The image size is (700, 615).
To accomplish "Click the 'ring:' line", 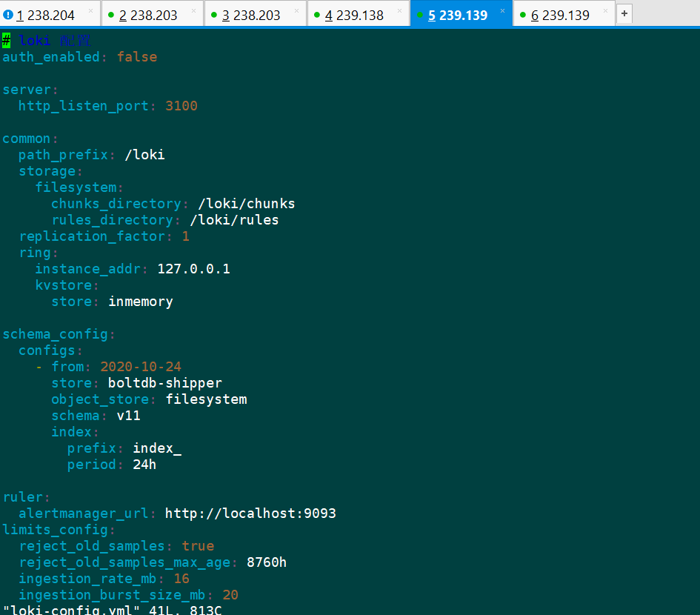I will (39, 253).
